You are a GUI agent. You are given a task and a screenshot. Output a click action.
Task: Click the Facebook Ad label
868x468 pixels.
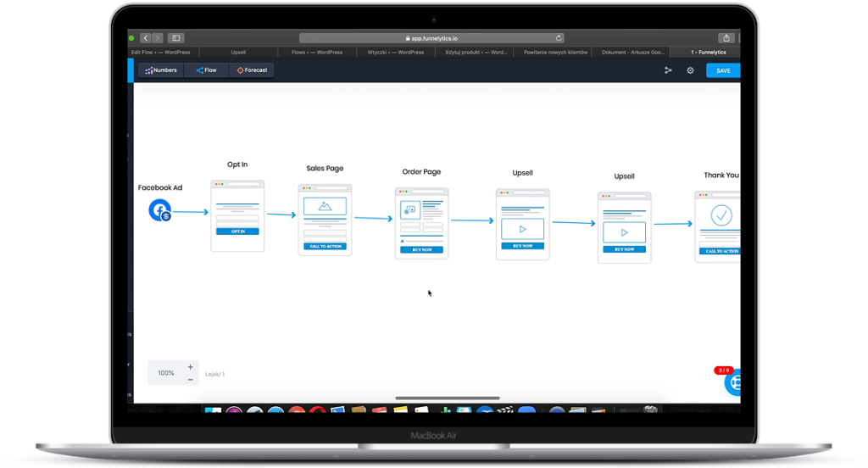pyautogui.click(x=160, y=187)
